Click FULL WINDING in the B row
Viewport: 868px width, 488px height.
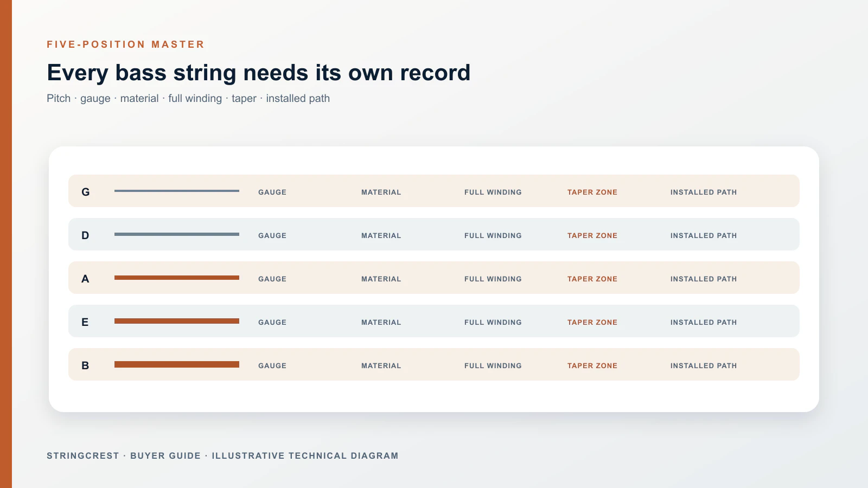click(x=493, y=366)
